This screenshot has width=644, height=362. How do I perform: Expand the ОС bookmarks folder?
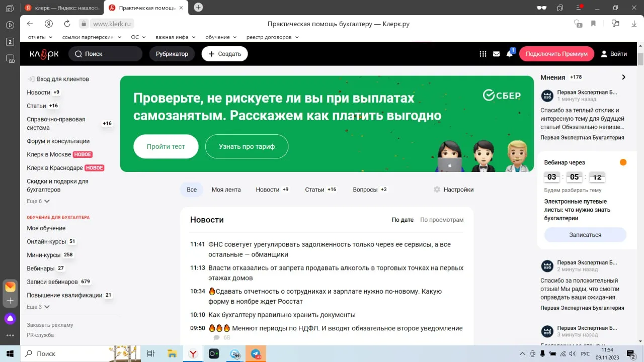pyautogui.click(x=138, y=37)
